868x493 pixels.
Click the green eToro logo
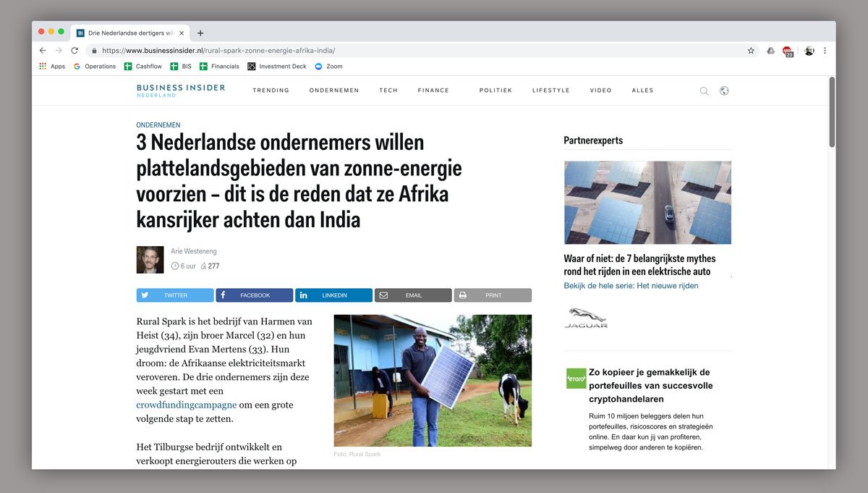pos(576,379)
